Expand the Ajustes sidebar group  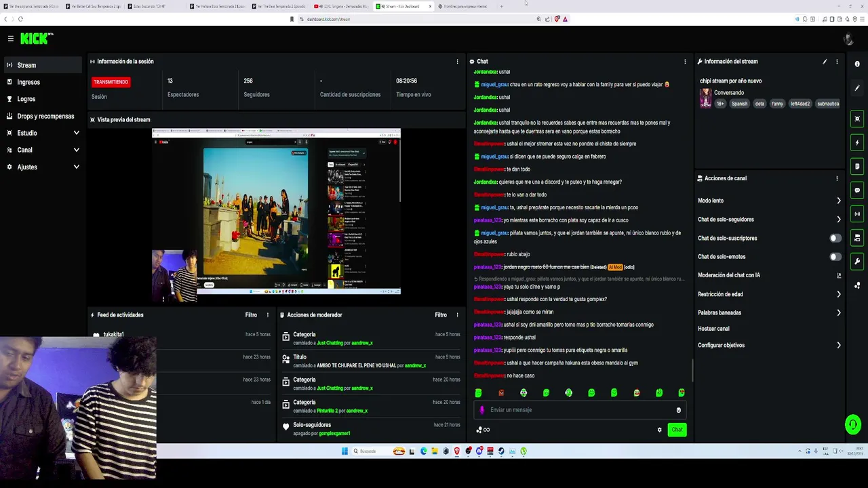[43, 167]
